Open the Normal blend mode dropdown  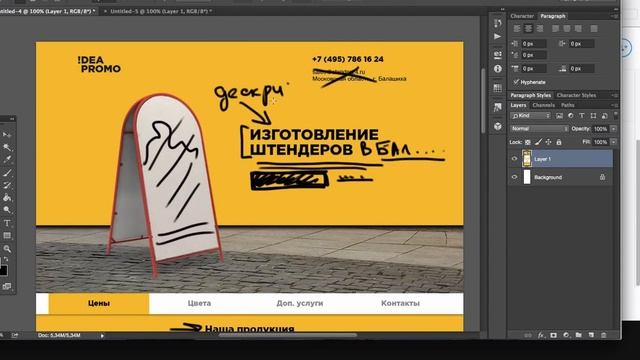coord(539,129)
